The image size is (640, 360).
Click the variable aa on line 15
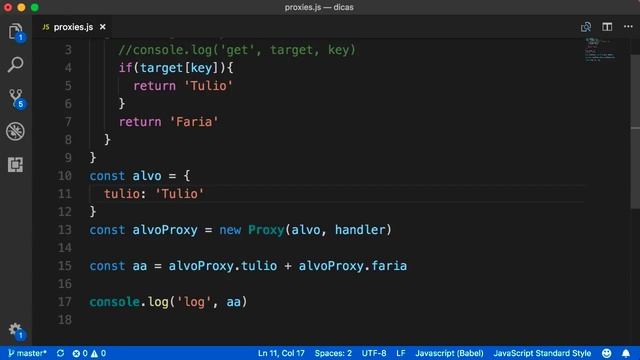140,266
